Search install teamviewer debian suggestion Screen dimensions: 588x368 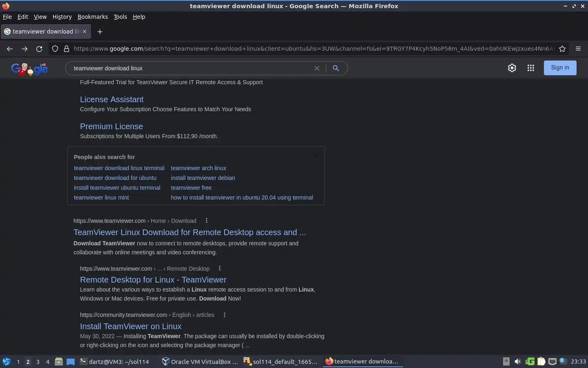[203, 178]
